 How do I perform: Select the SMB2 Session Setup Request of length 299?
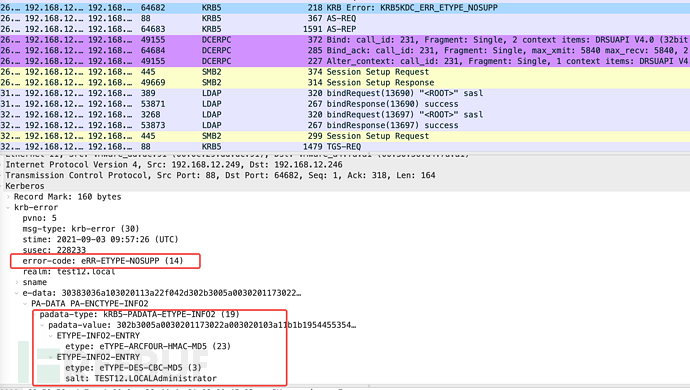(345, 136)
